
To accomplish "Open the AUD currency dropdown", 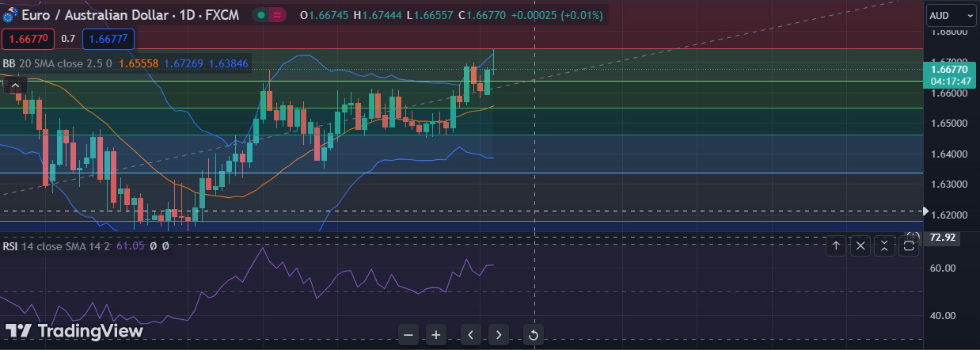I will [951, 15].
